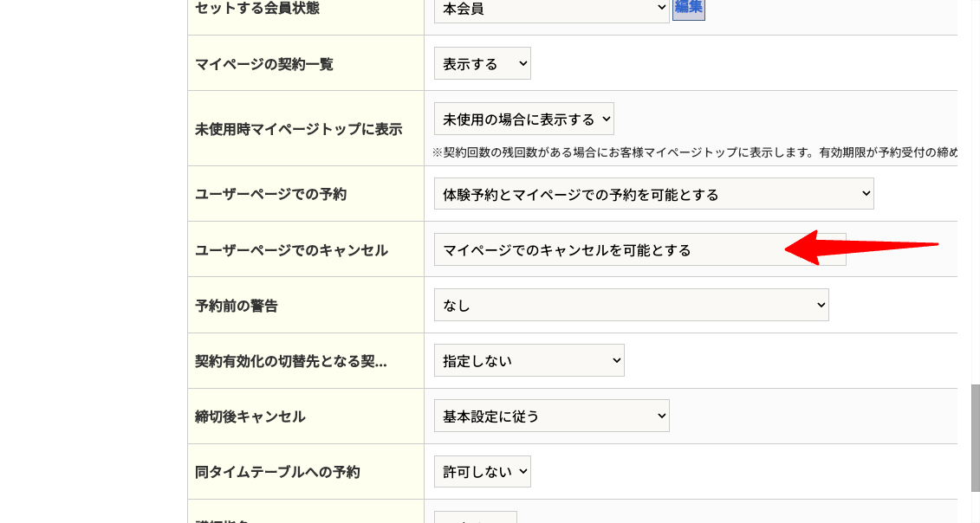
Task: Expand the 予約前の警告 dropdown showing なし
Action: (x=631, y=306)
